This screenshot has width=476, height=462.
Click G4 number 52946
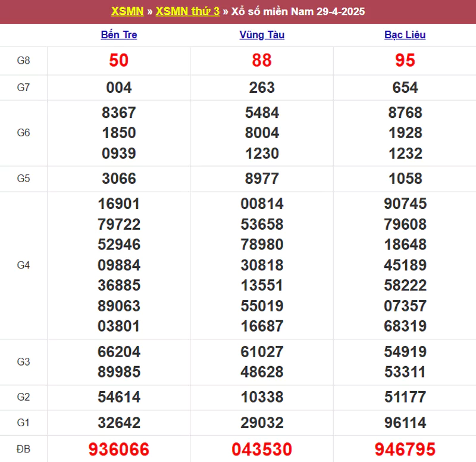click(119, 245)
